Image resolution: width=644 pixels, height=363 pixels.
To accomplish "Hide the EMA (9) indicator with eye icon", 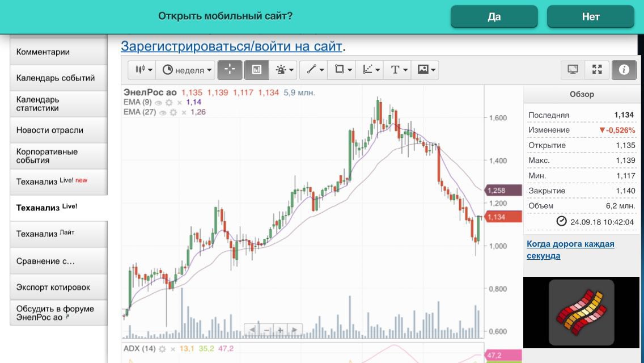I will [158, 103].
